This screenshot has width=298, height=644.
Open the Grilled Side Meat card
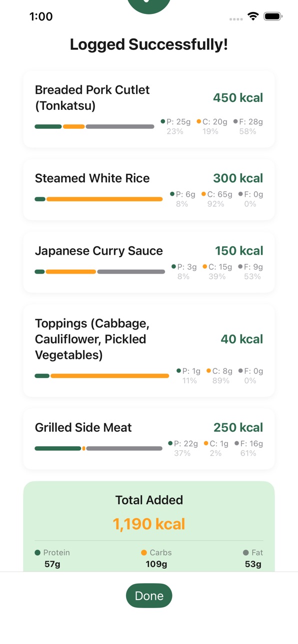149,439
